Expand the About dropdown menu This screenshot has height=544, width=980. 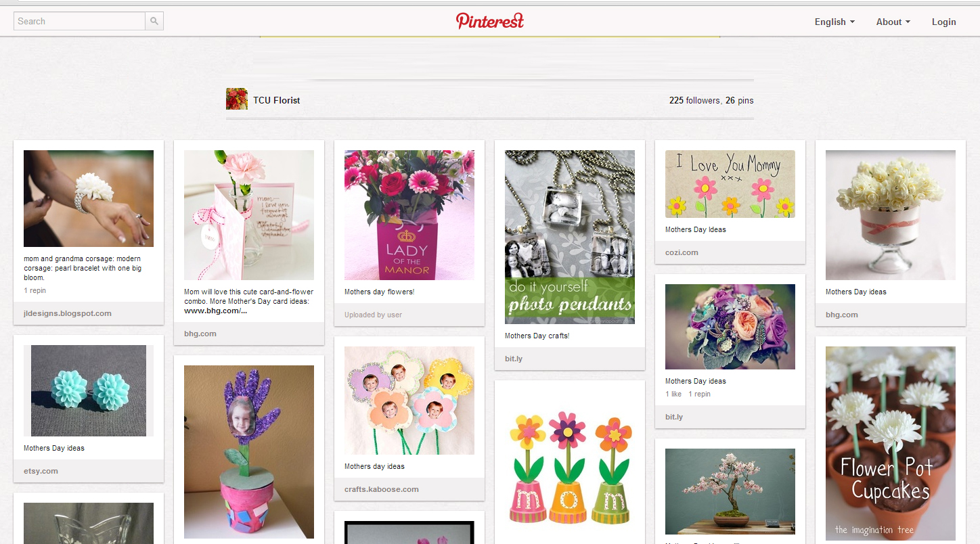pos(893,22)
